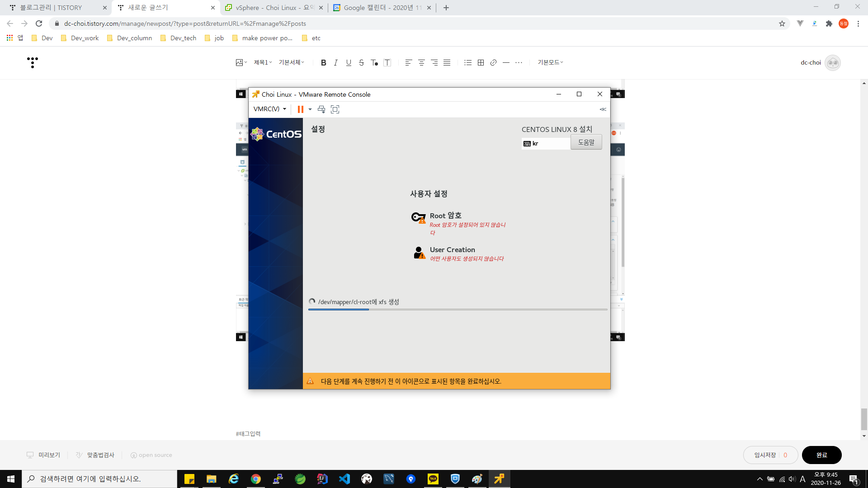Enter full screen mode in VMRC
This screenshot has width=868, height=488.
pyautogui.click(x=335, y=109)
